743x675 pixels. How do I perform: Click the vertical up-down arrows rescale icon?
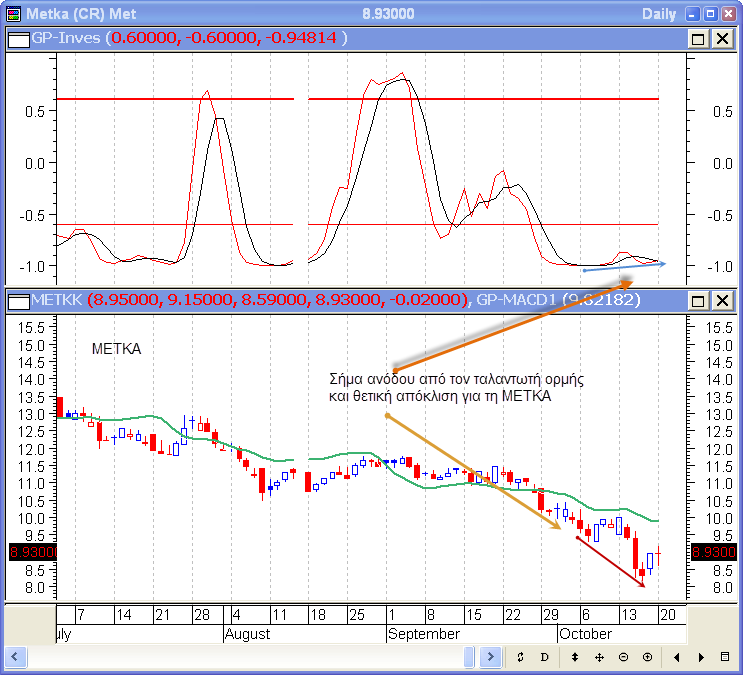pyautogui.click(x=575, y=657)
